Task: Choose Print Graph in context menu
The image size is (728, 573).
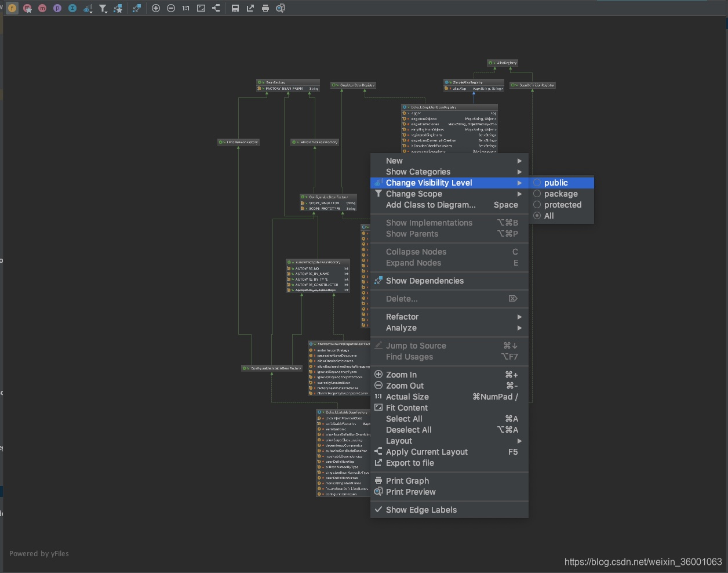Action: pyautogui.click(x=449, y=481)
